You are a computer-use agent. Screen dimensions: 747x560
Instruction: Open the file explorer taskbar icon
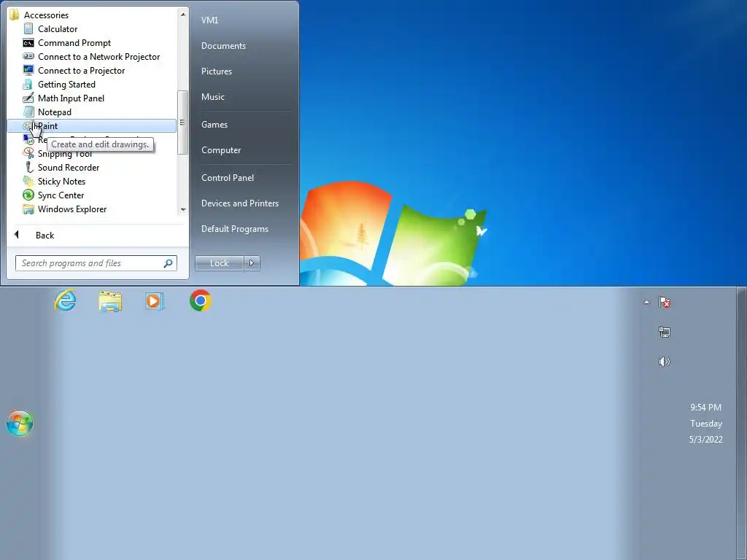(110, 301)
